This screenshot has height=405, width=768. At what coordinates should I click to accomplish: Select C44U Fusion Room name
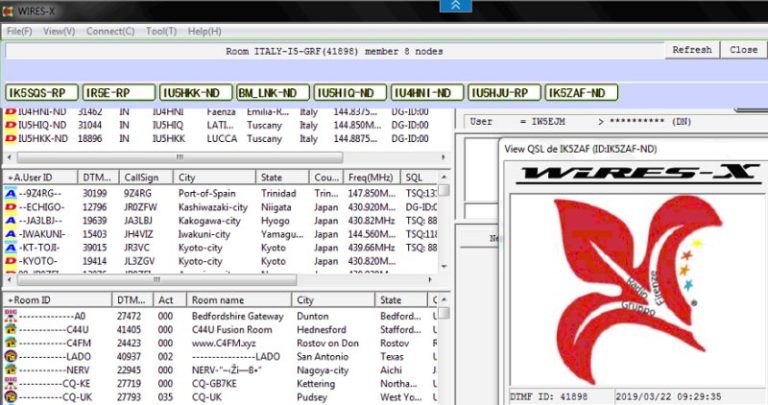pyautogui.click(x=232, y=330)
